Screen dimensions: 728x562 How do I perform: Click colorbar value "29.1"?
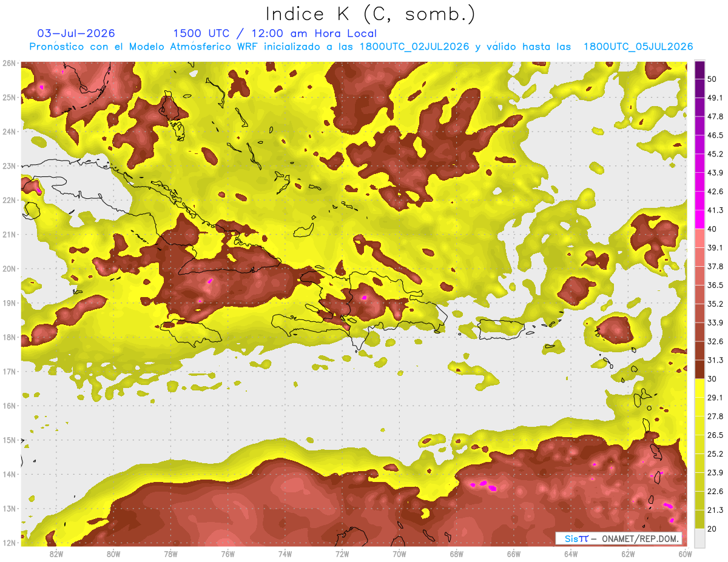click(715, 398)
